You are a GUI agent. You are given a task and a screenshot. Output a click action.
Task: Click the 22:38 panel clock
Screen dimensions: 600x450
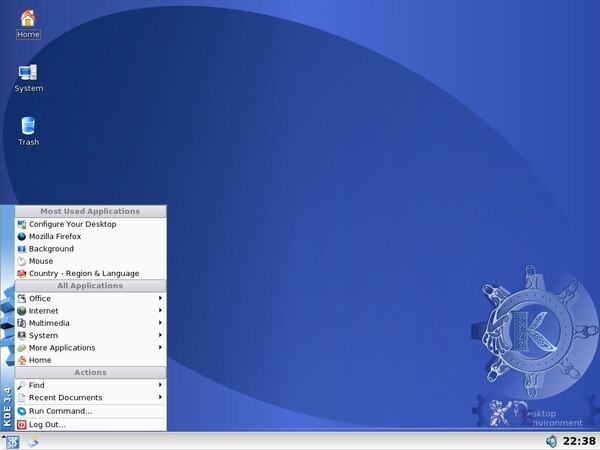pos(579,442)
